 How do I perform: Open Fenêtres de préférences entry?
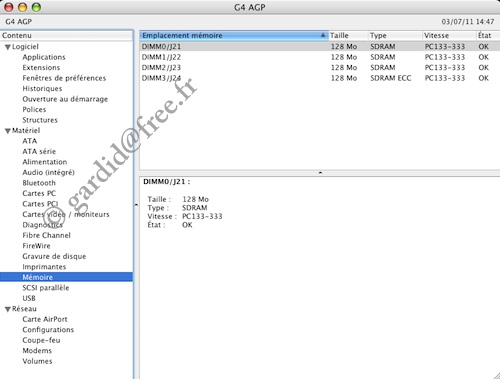coord(64,78)
